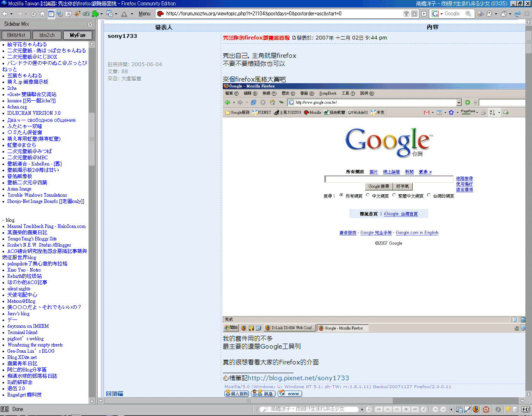532x416 pixels.
Task: Click the download arrow in address bar
Action: (414, 14)
